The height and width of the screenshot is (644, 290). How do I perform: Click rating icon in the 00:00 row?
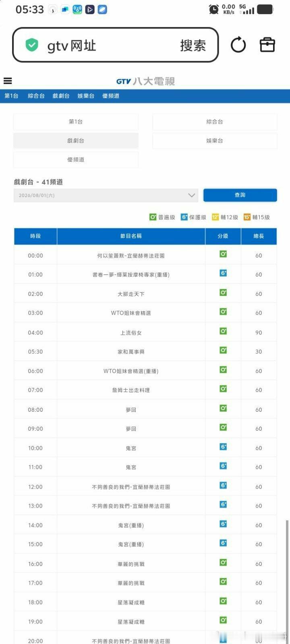[223, 254]
